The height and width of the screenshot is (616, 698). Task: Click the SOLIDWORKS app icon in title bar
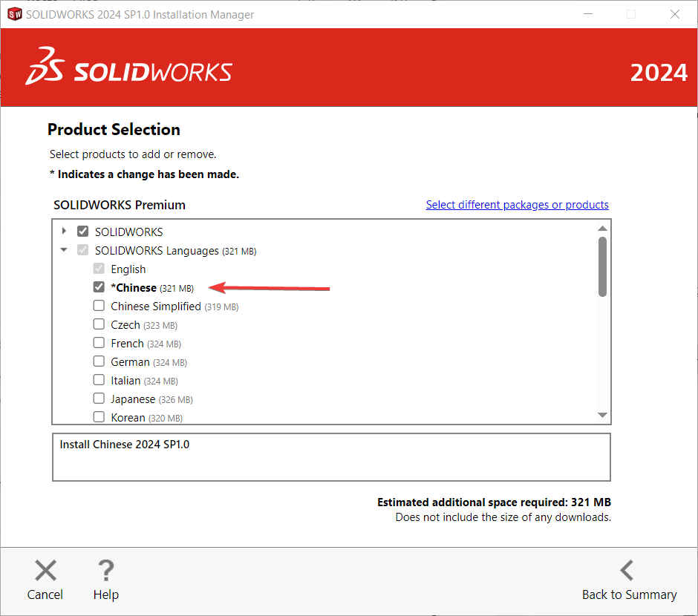(x=15, y=14)
